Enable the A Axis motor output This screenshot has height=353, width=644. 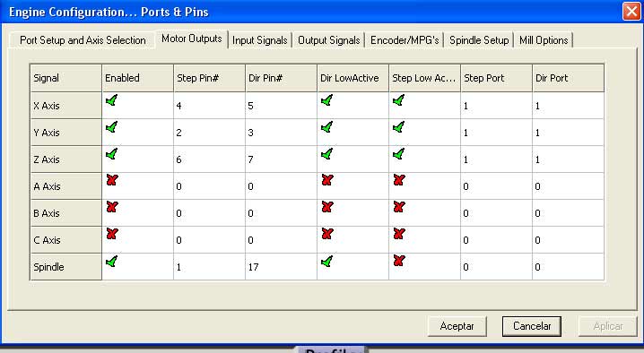112,180
